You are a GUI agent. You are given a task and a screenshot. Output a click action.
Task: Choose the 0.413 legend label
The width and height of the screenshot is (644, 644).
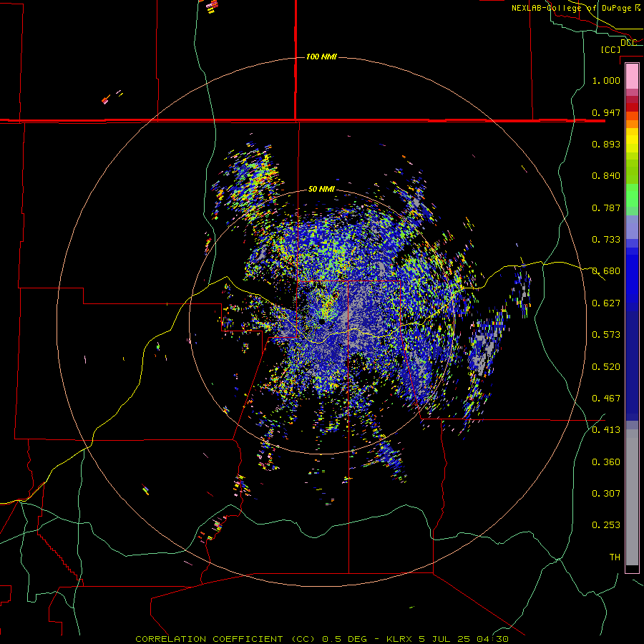[606, 430]
